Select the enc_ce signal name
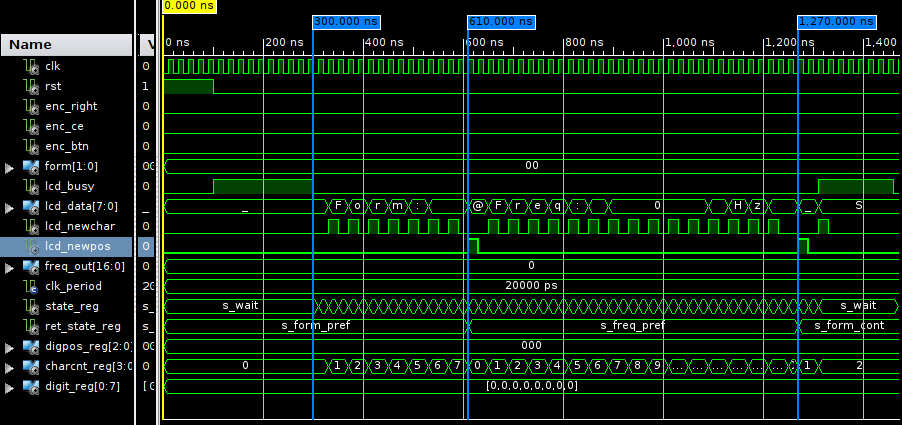The width and height of the screenshot is (902, 425). (x=65, y=126)
